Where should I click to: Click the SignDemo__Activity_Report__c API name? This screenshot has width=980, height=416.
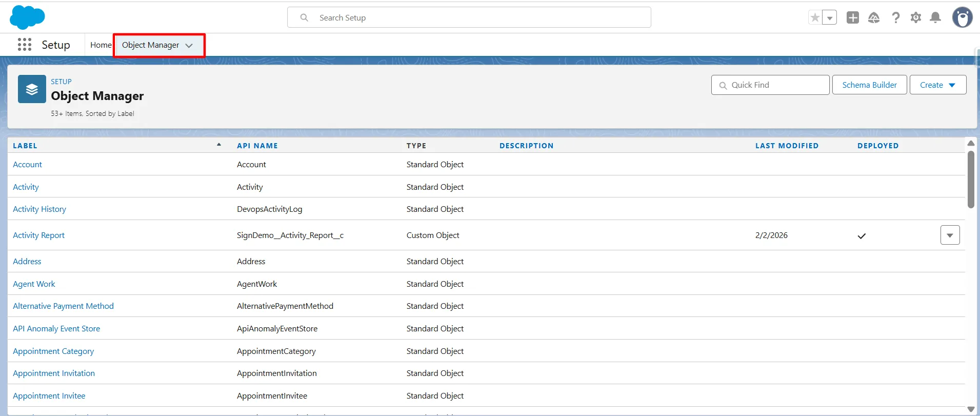(290, 235)
